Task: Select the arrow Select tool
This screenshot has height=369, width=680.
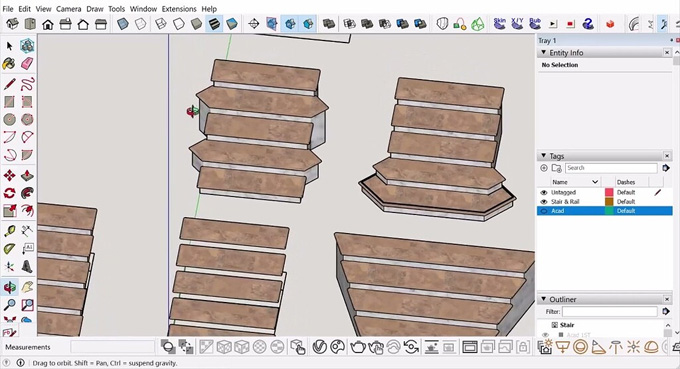Action: click(x=10, y=46)
